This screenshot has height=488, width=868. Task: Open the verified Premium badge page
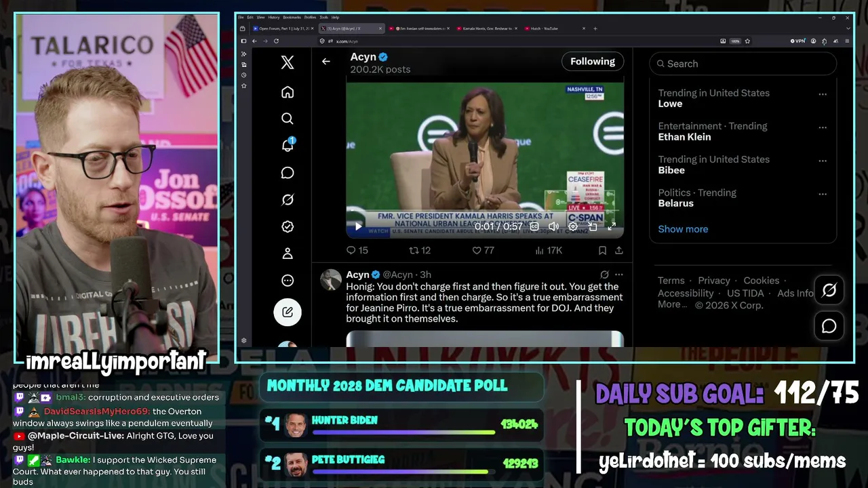pos(288,226)
